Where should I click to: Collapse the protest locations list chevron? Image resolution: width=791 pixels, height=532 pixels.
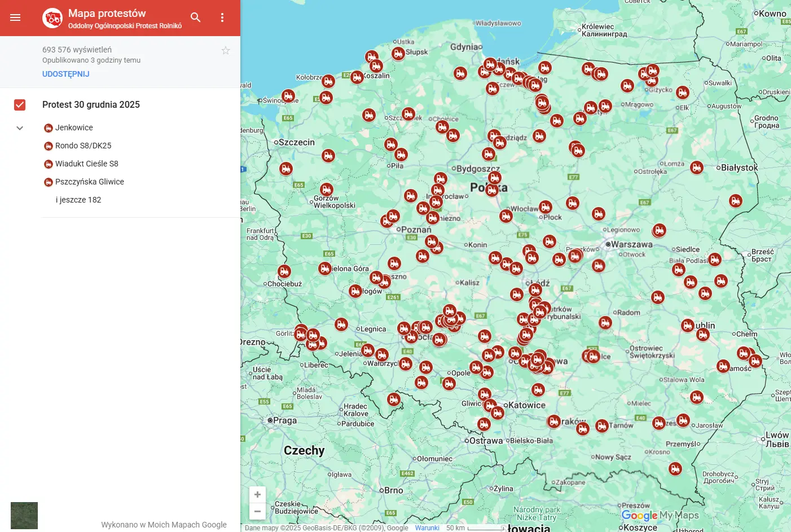click(20, 127)
